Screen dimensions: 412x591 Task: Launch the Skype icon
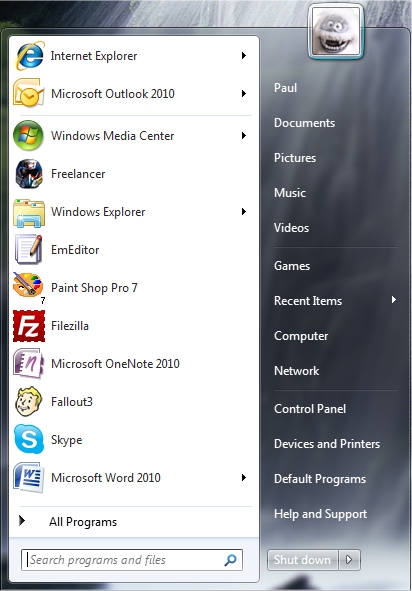coord(29,439)
